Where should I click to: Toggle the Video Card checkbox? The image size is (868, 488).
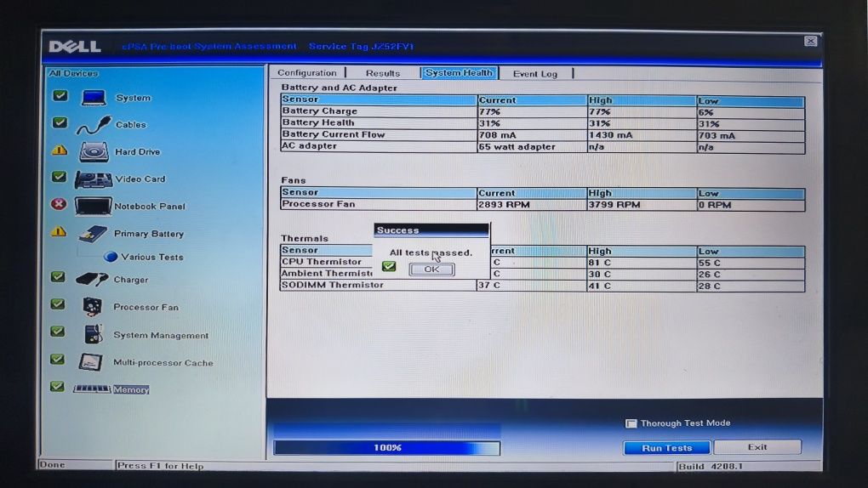(59, 177)
